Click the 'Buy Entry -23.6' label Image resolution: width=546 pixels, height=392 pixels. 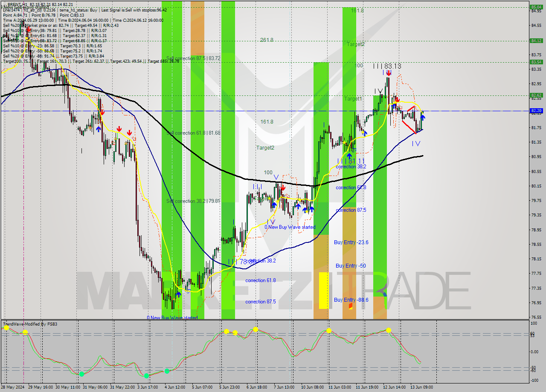tap(351, 242)
